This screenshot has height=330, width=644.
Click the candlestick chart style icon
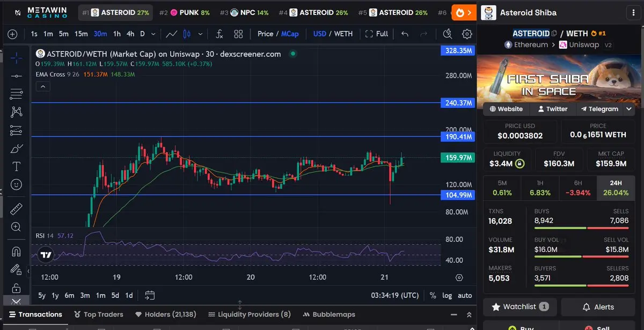(187, 34)
